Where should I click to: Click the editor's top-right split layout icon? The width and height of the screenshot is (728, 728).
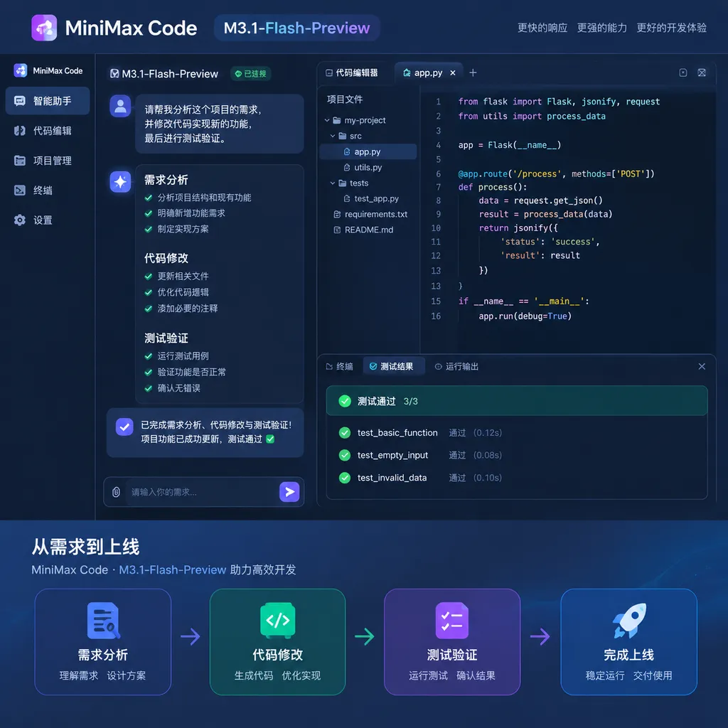(702, 73)
